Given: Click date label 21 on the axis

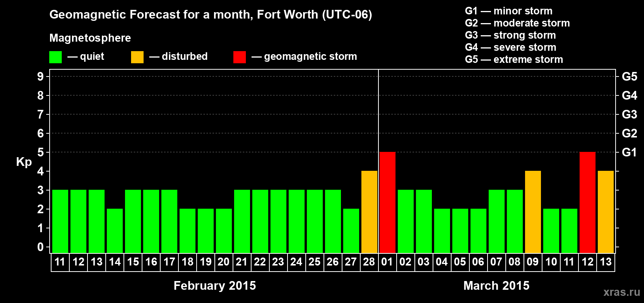Looking at the screenshot, I should pos(242,262).
